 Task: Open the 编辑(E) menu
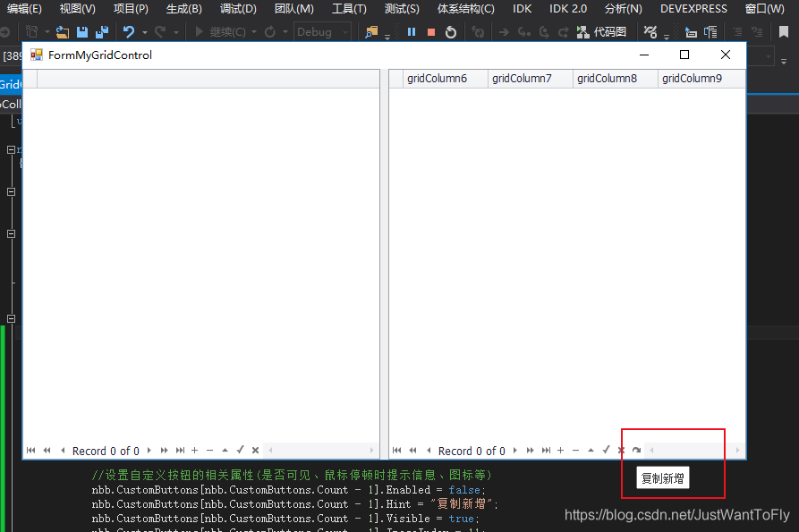point(24,9)
